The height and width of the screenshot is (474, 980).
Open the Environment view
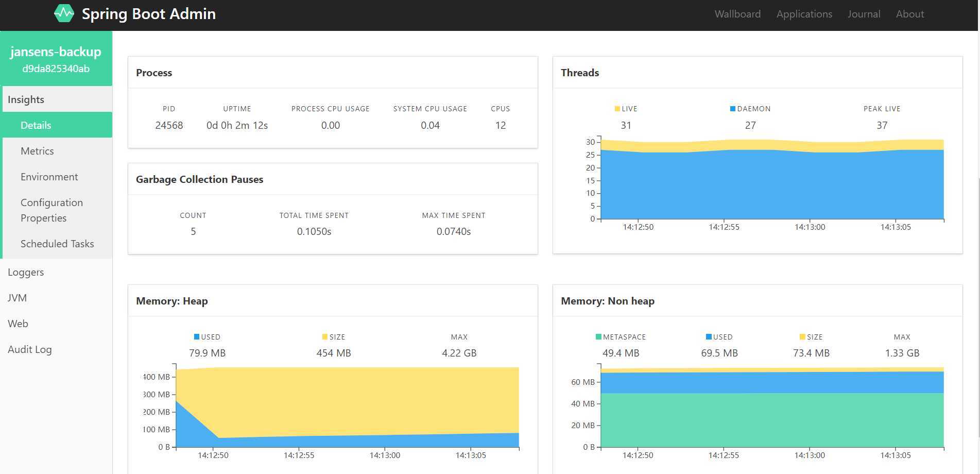click(57, 177)
